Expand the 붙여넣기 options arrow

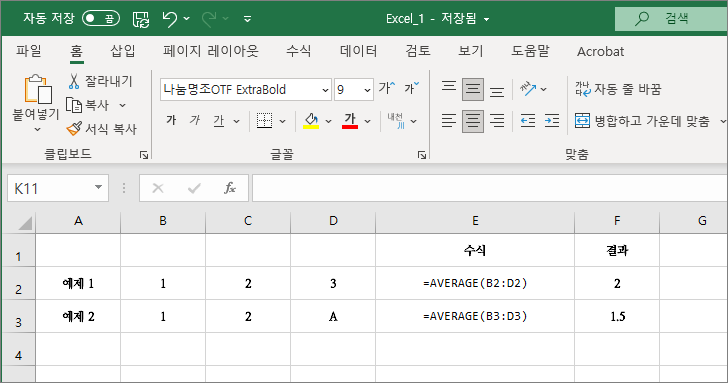click(37, 130)
